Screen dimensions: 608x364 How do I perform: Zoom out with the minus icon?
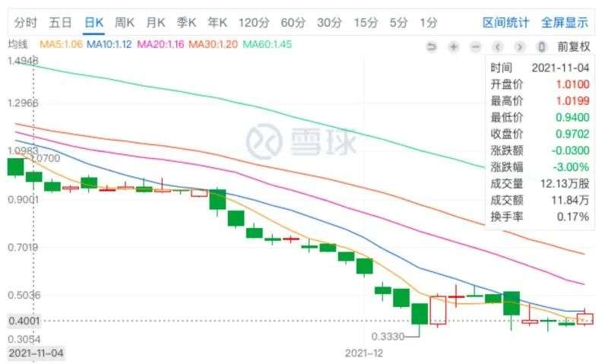[x=476, y=47]
